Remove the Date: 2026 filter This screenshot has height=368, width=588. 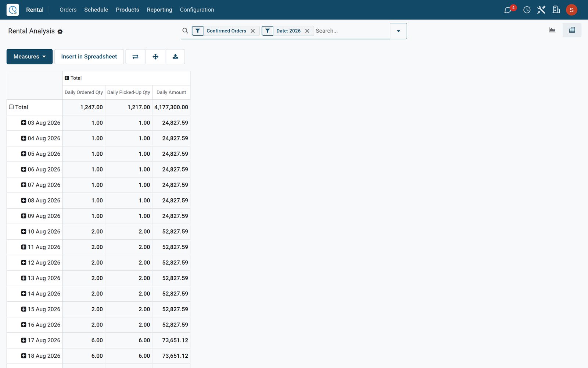(x=307, y=31)
